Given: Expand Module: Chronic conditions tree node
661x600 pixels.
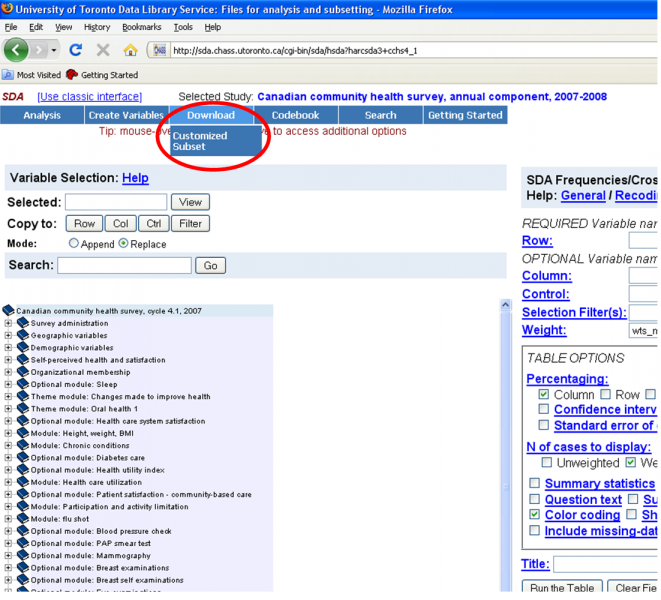Looking at the screenshot, I should 9,445.
